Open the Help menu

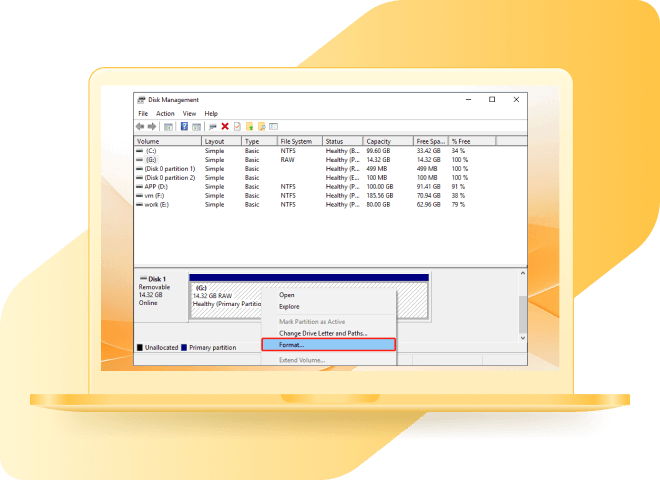pos(211,113)
